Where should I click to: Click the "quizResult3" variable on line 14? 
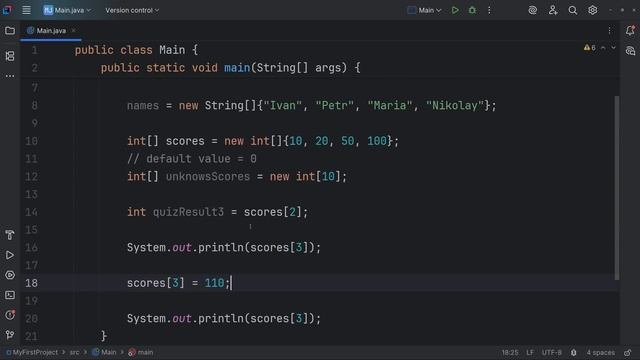188,212
